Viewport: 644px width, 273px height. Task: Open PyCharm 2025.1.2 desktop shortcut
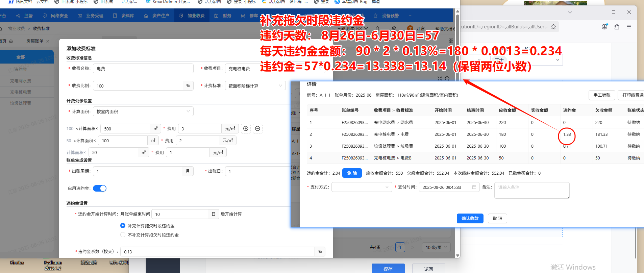pyautogui.click(x=53, y=265)
